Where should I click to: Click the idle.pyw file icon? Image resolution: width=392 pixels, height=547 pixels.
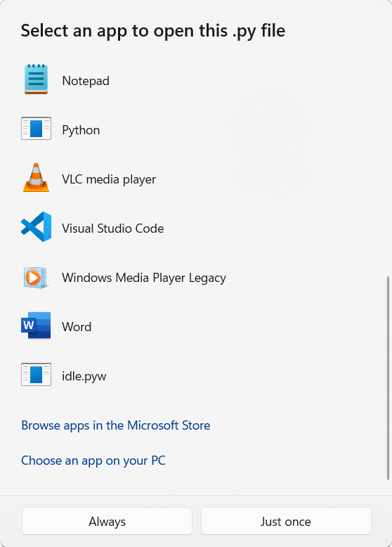pyautogui.click(x=37, y=374)
